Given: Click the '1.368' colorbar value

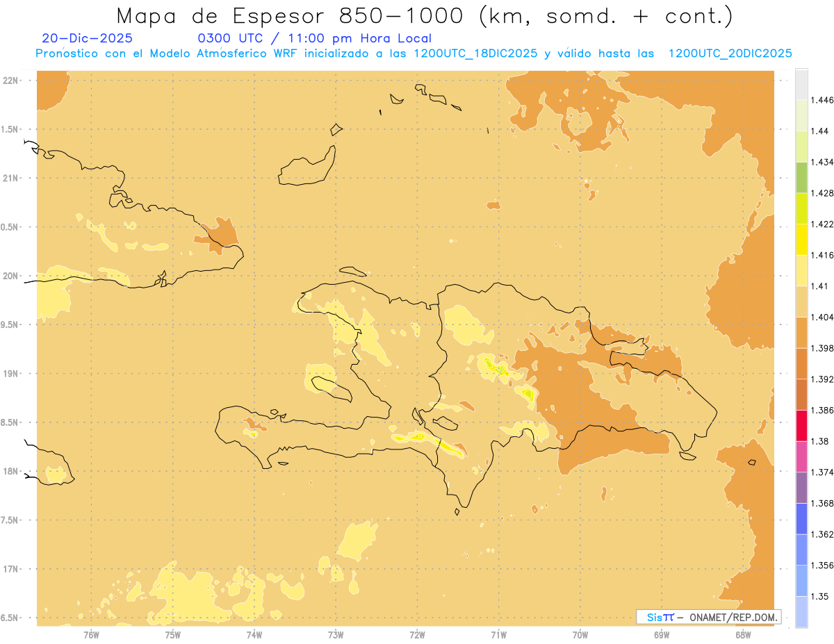Looking at the screenshot, I should pyautogui.click(x=822, y=504).
